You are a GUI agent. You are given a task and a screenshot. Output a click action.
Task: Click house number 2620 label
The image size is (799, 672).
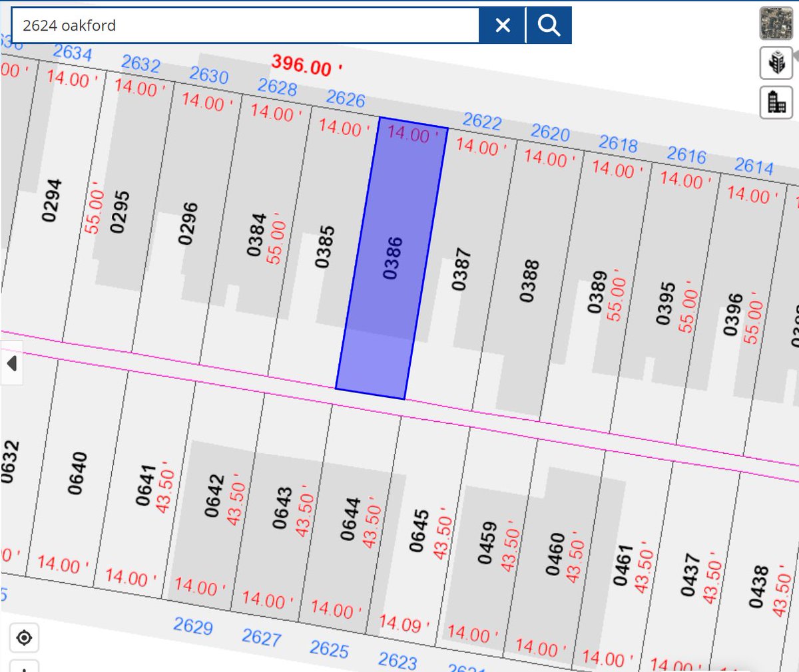(x=550, y=132)
